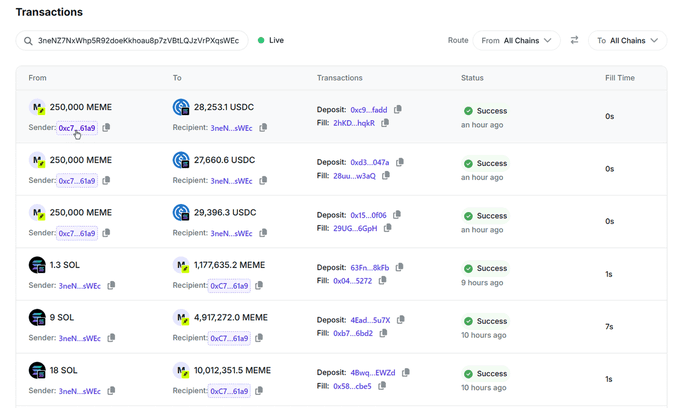Swap the From and To route chains
The height and width of the screenshot is (408, 680).
click(x=574, y=40)
